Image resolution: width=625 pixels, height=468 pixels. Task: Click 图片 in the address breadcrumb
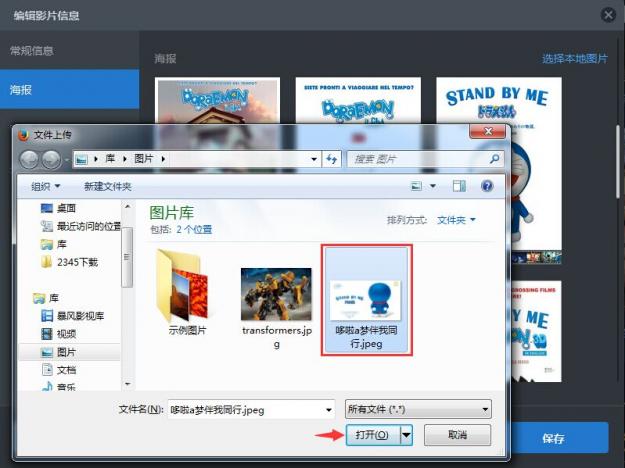144,159
